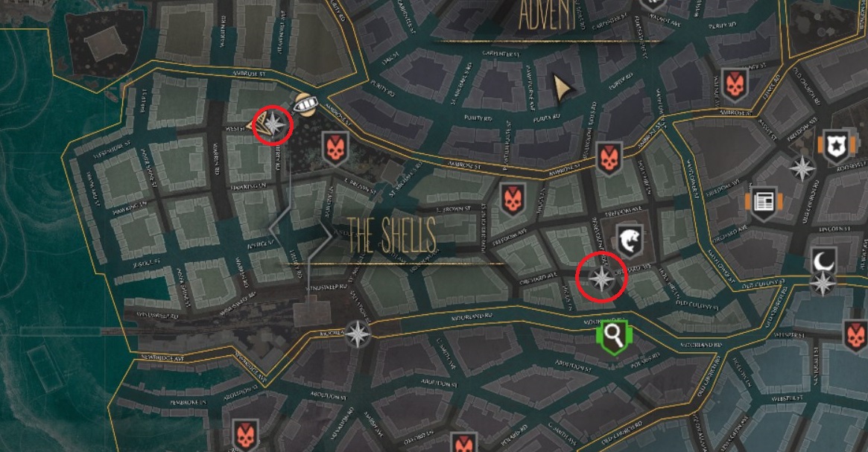Click The Shells district label
This screenshot has width=868, height=452.
click(x=391, y=235)
